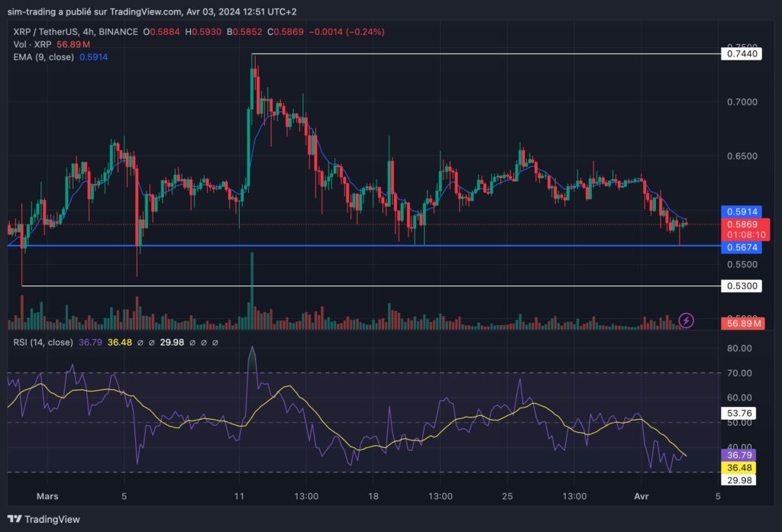Click the 0.6500 price axis tick
The width and height of the screenshot is (782, 532).
tap(742, 156)
